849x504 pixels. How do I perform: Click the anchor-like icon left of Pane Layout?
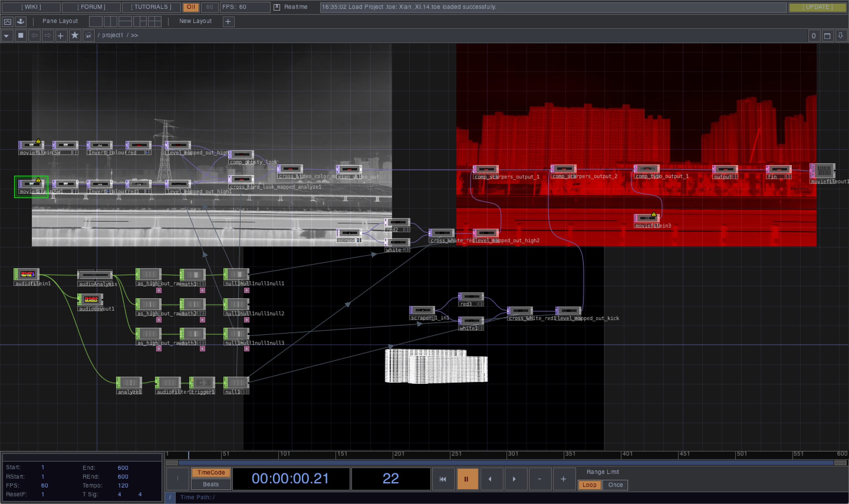coord(21,22)
